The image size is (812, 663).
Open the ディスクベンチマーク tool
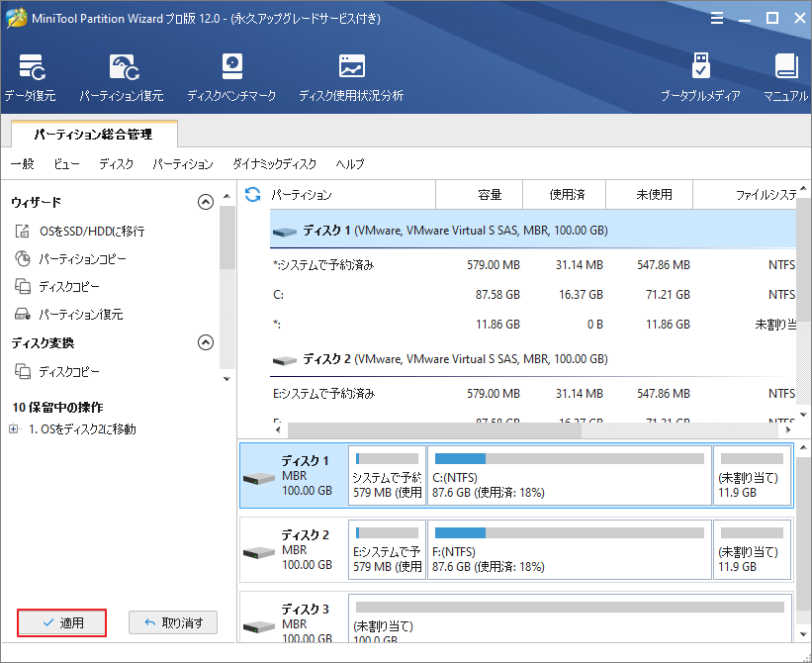[x=231, y=77]
